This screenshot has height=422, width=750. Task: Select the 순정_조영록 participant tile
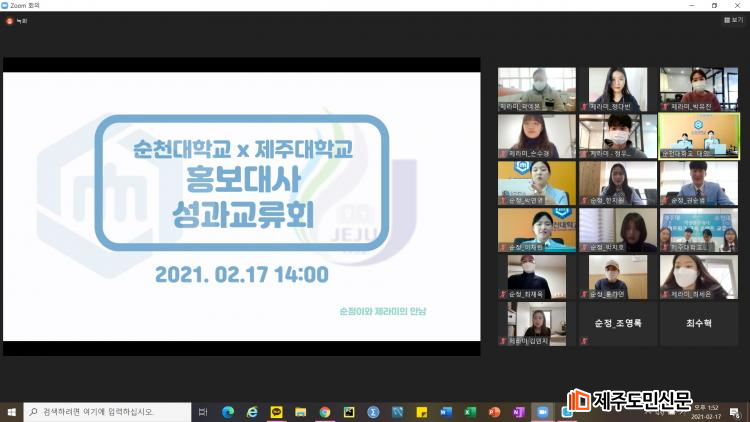pos(618,324)
